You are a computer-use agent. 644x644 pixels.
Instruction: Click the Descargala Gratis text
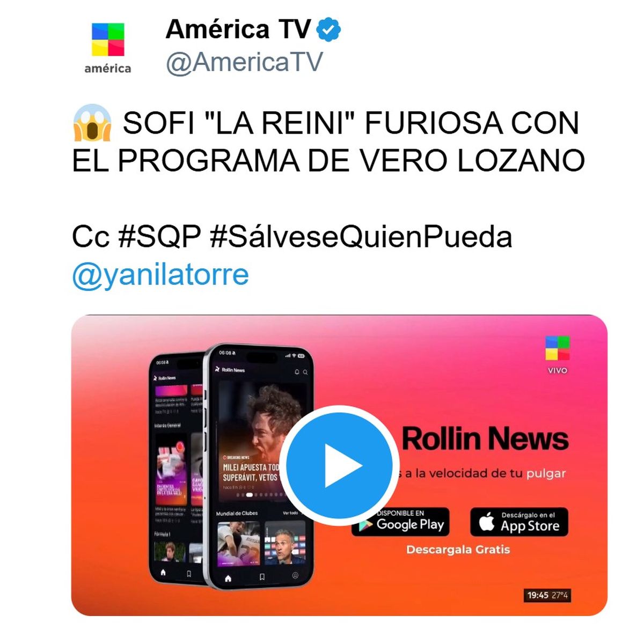click(x=458, y=550)
